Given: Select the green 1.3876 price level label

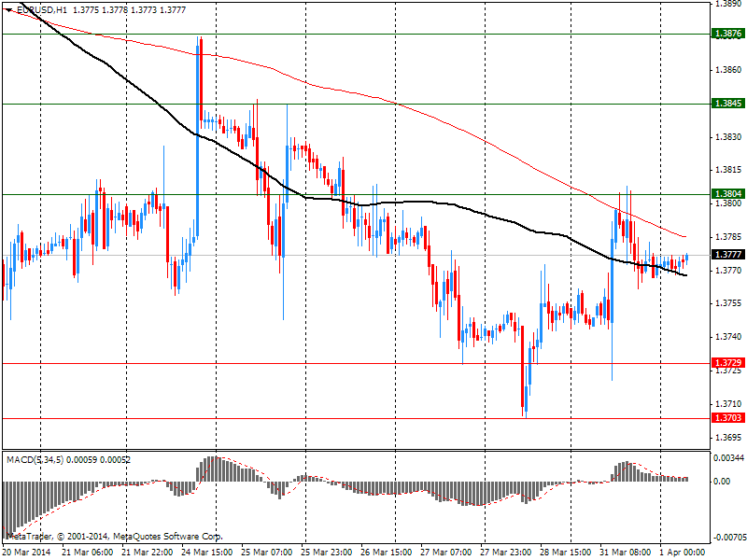Looking at the screenshot, I should pos(727,34).
